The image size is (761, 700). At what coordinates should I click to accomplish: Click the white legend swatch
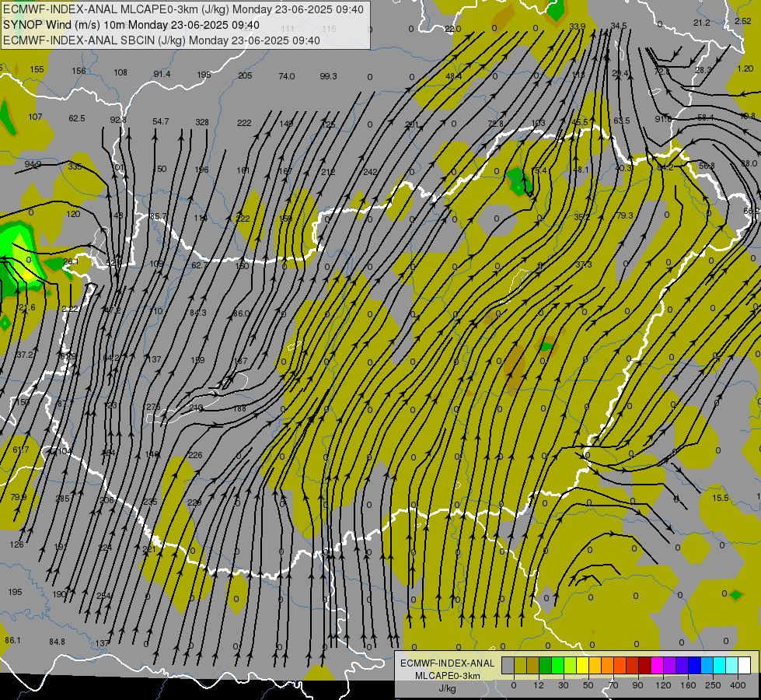click(x=744, y=666)
